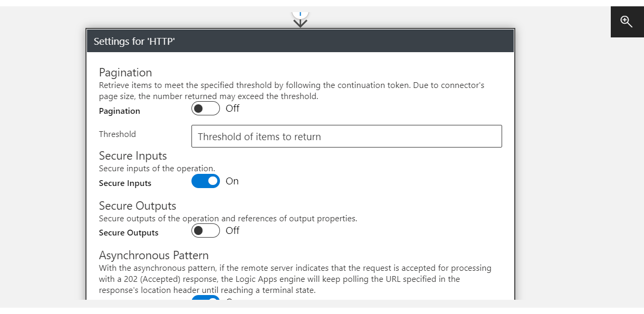Viewport: 644px width, 314px height.
Task: Disable the Secure Inputs switch
Action: (206, 181)
